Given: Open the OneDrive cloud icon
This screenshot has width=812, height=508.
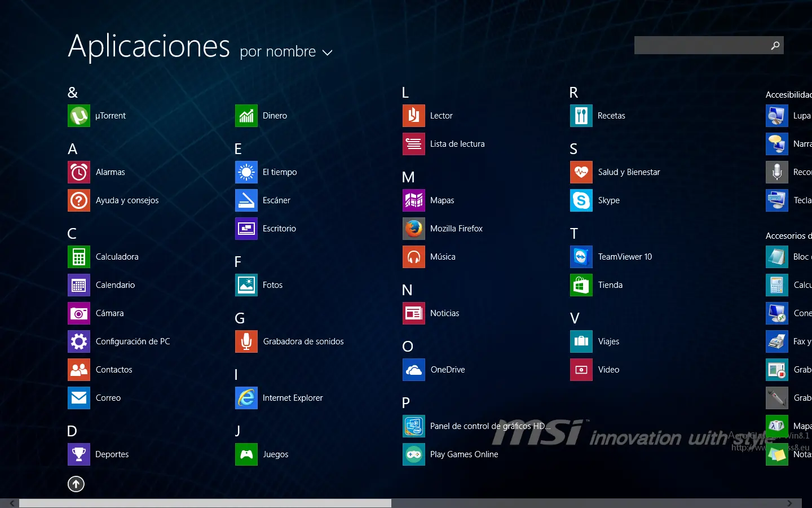Looking at the screenshot, I should [x=414, y=370].
